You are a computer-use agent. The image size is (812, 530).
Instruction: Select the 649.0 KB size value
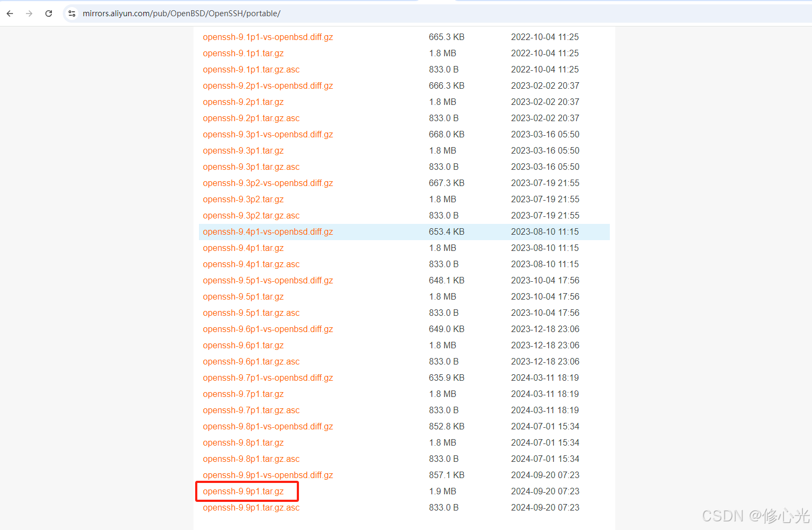(447, 329)
